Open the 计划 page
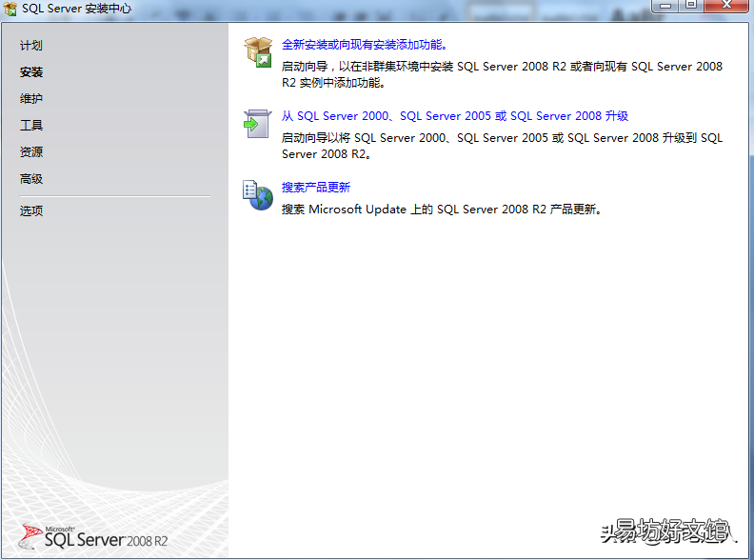Screen dimensions: 754x560 (31, 45)
